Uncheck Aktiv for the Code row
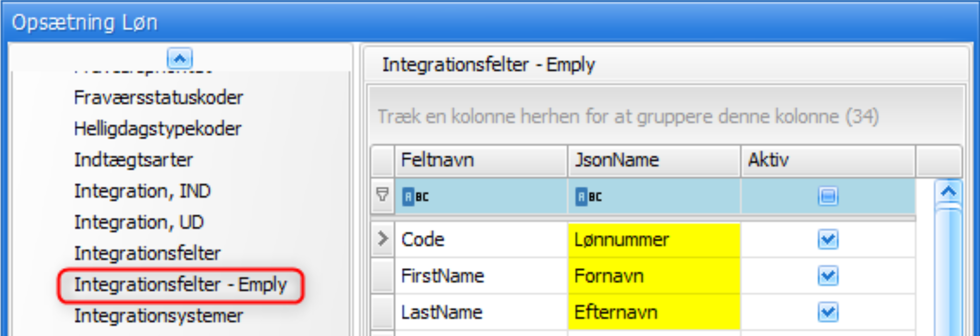980x336 pixels. (828, 239)
